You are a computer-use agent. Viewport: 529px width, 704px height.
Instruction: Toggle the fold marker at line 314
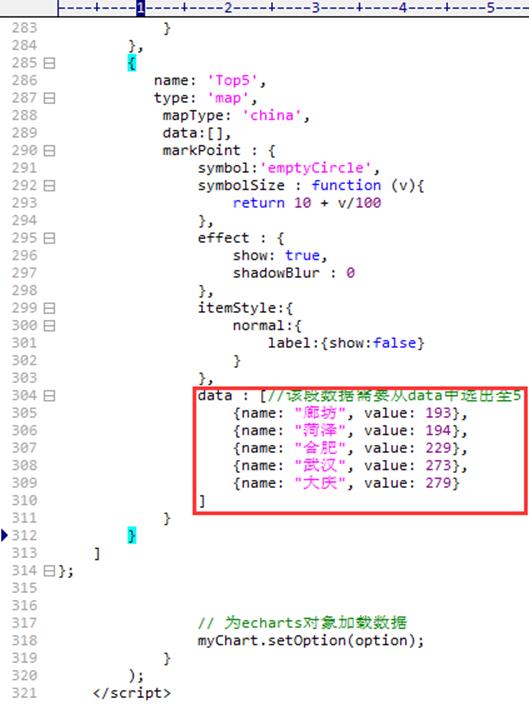[x=49, y=571]
